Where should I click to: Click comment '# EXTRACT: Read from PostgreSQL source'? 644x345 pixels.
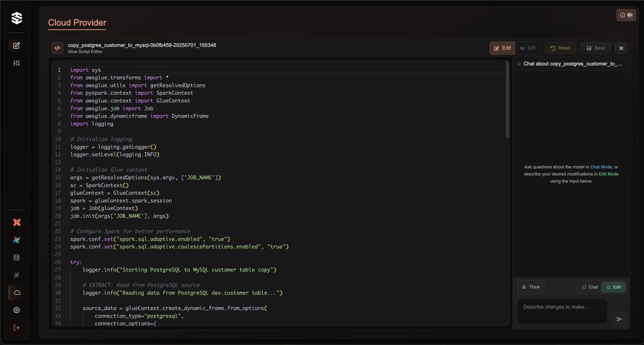[141, 285]
